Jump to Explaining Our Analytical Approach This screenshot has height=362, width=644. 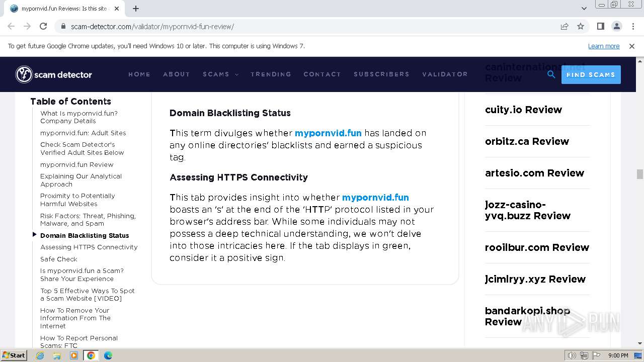81,180
